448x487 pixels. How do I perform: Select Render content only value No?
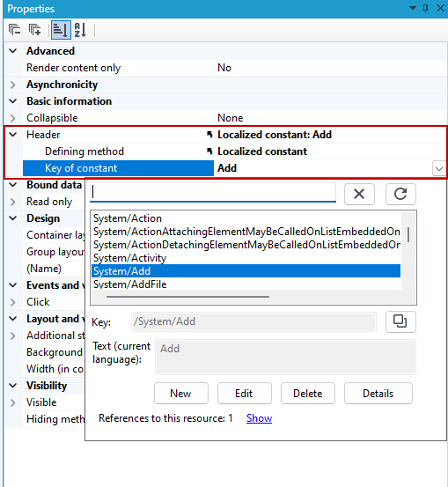point(330,68)
